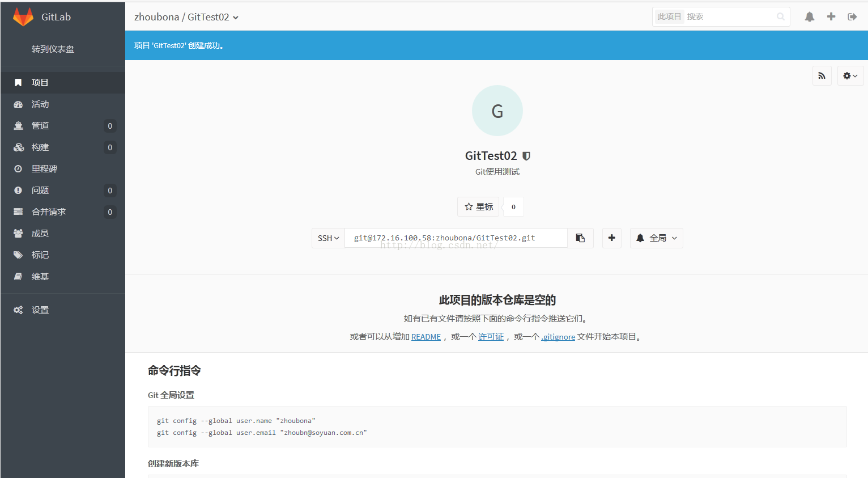The height and width of the screenshot is (478, 868).
Task: Click the pipeline icon beside 管道
Action: 18,126
